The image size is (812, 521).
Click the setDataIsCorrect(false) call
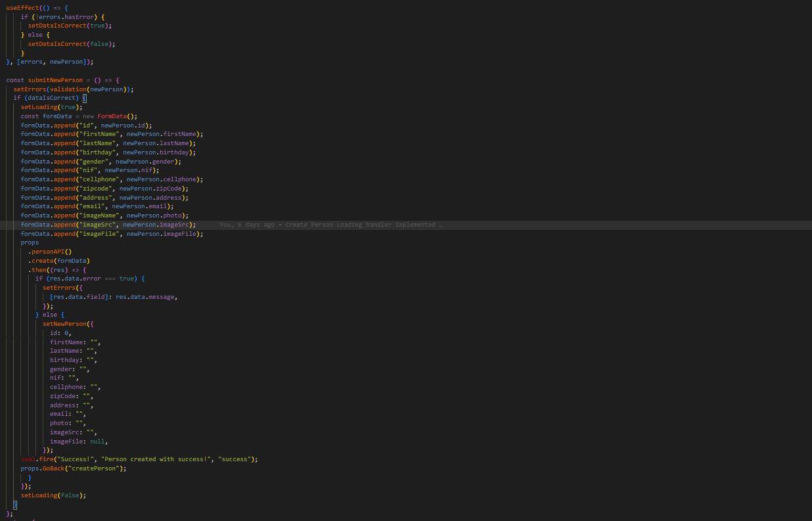72,44
